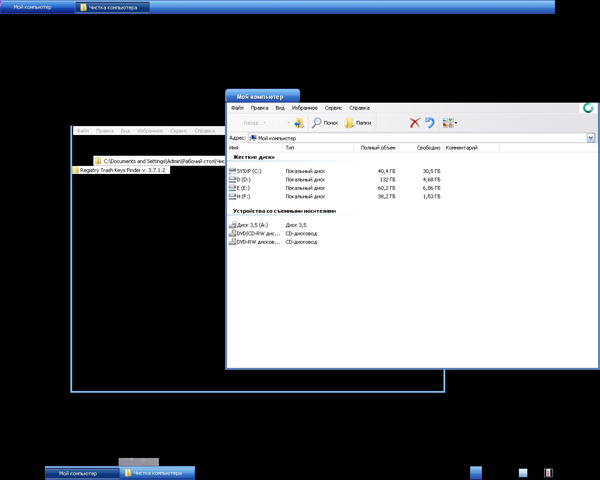This screenshot has height=480, width=600.
Task: Open the Правка menu in Мой компьютер
Action: pyautogui.click(x=259, y=108)
